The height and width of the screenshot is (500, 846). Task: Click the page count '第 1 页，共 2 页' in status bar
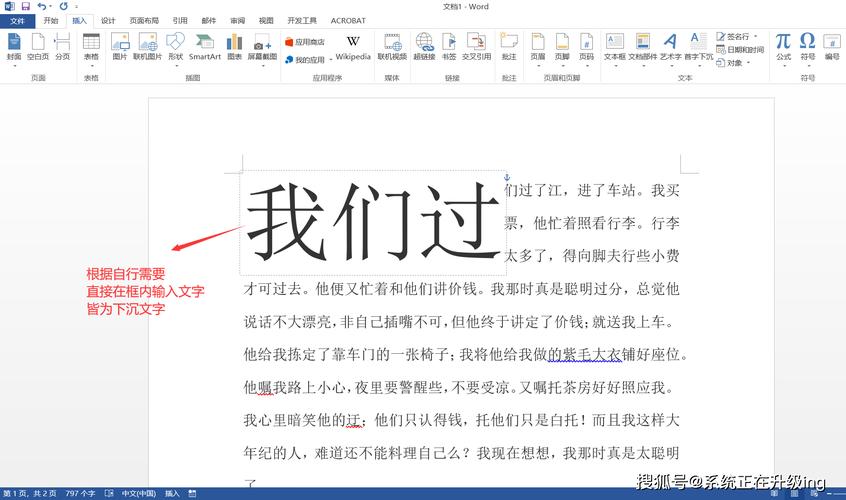(30, 494)
